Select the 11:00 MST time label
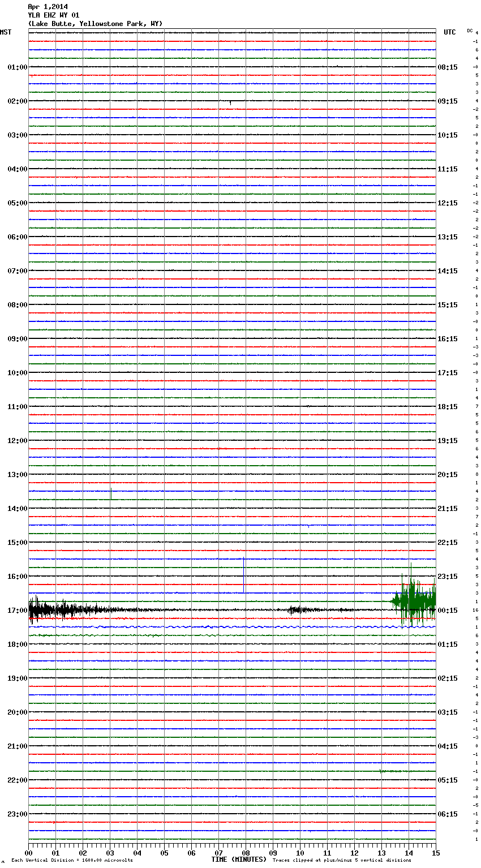The width and height of the screenshot is (481, 868). click(x=18, y=407)
